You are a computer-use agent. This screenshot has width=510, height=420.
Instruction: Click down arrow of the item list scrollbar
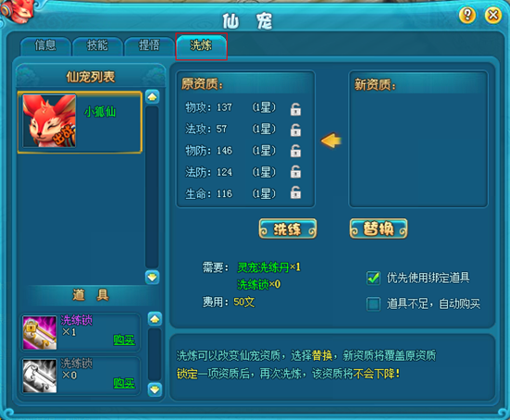pyautogui.click(x=155, y=389)
